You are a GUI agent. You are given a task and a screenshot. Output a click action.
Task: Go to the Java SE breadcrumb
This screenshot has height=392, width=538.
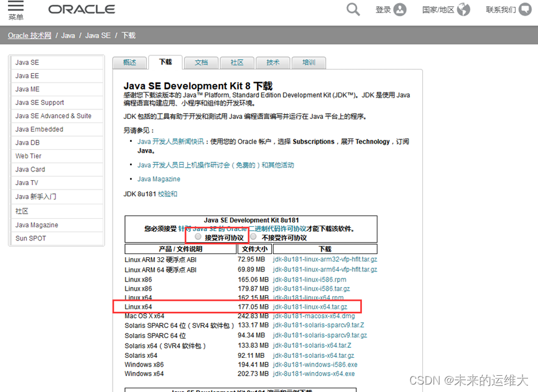[x=98, y=35]
